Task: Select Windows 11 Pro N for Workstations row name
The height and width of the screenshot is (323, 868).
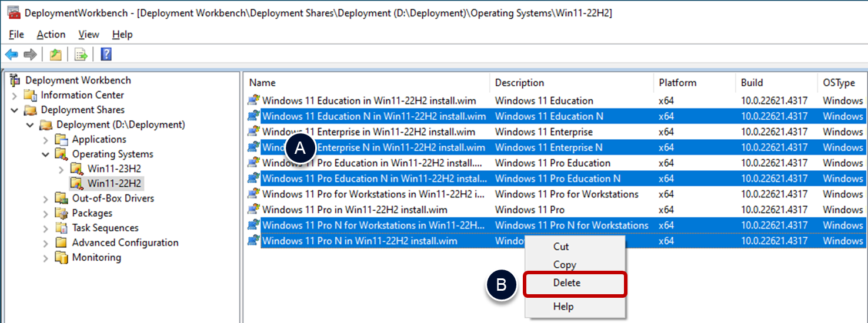Action: (373, 225)
